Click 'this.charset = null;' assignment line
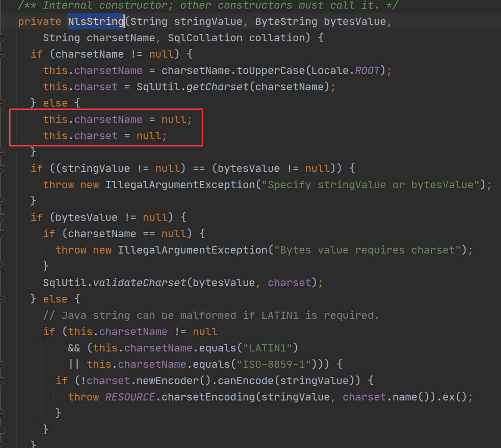The width and height of the screenshot is (501, 448). tap(105, 136)
